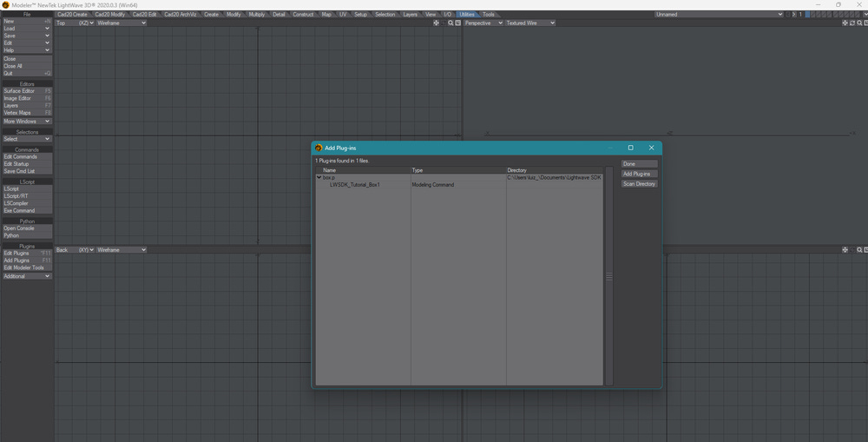Click the previous layer bank arrow

click(788, 15)
